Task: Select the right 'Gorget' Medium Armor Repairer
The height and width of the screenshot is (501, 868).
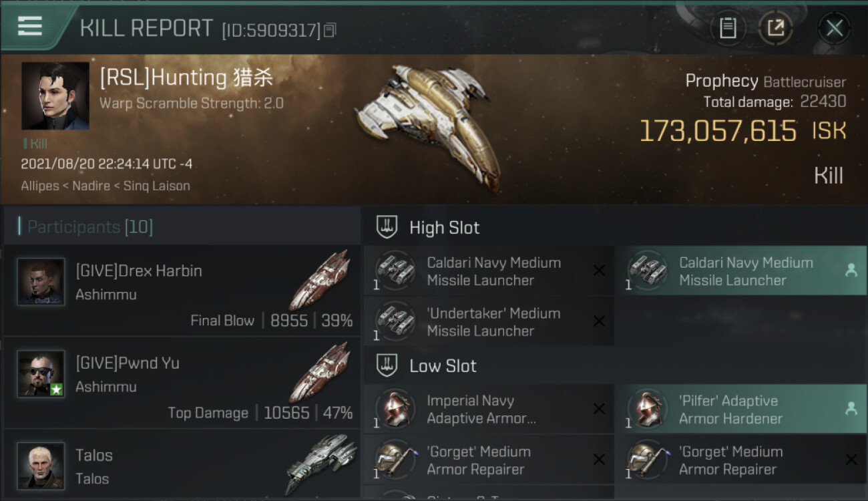Action: pos(741,460)
